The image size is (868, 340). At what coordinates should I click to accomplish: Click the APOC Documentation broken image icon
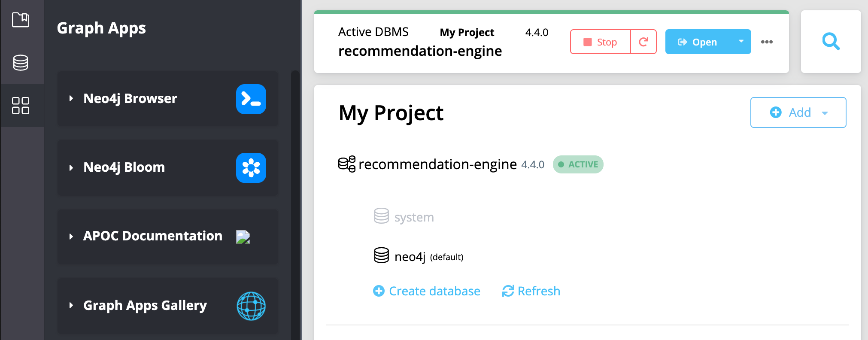click(243, 237)
